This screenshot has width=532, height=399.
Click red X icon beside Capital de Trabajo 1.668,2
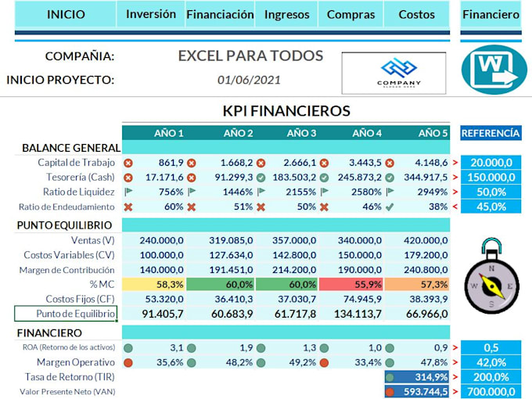click(192, 164)
